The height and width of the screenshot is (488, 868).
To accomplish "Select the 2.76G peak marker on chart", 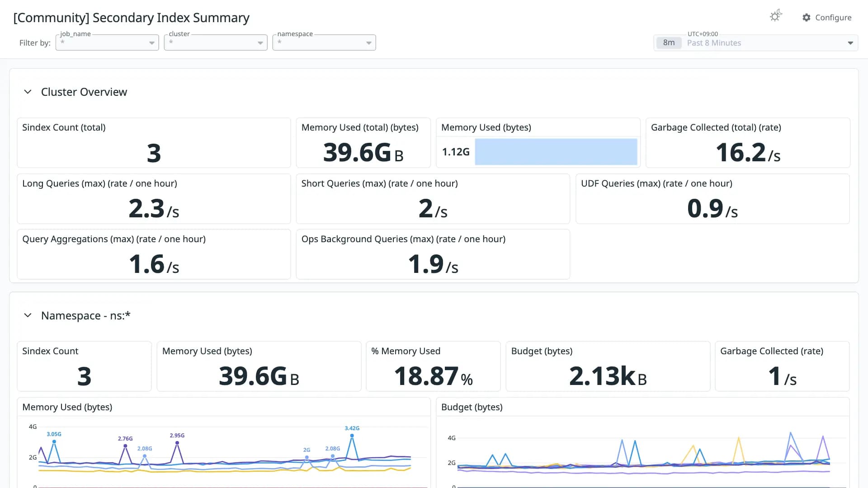I will click(x=125, y=446).
